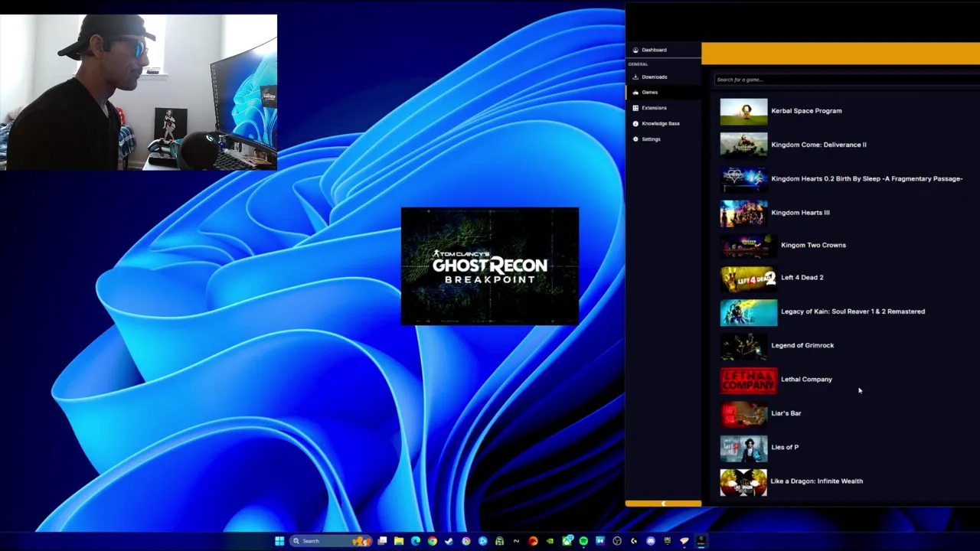Viewport: 980px width, 551px height.
Task: Open the Xbox app taskbar icon
Action: click(x=567, y=541)
